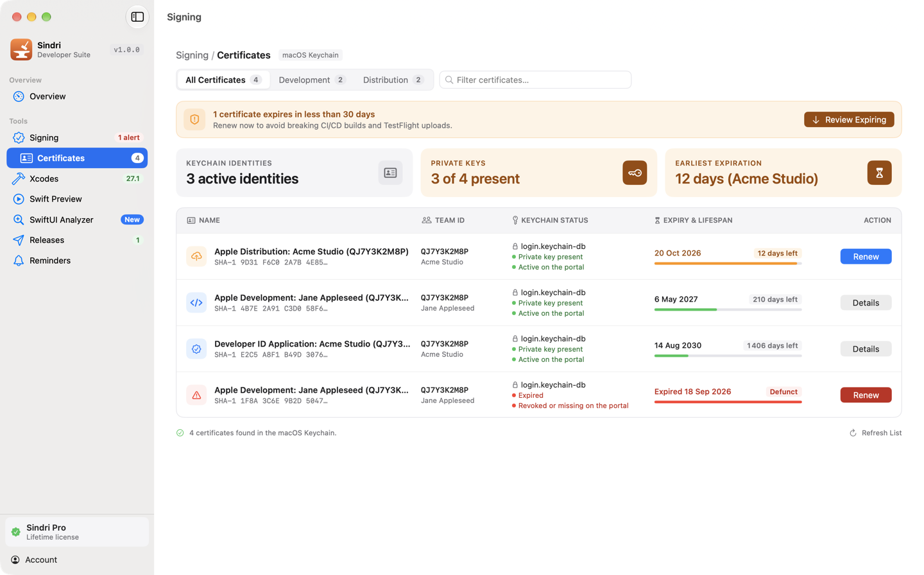Click the Signing seal icon in sidebar
This screenshot has height=575, width=924.
19,137
